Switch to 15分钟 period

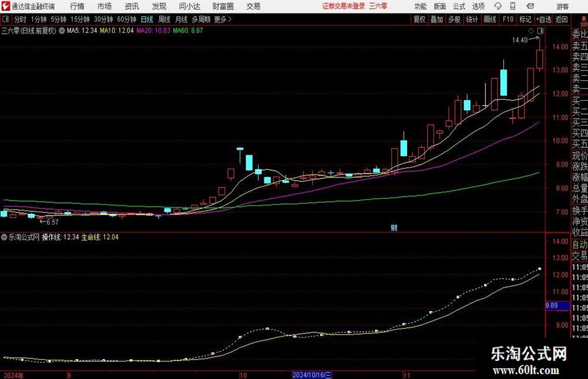(80, 19)
